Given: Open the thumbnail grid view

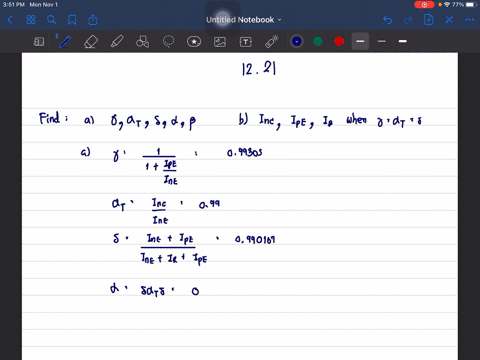Looking at the screenshot, I should coord(31,20).
